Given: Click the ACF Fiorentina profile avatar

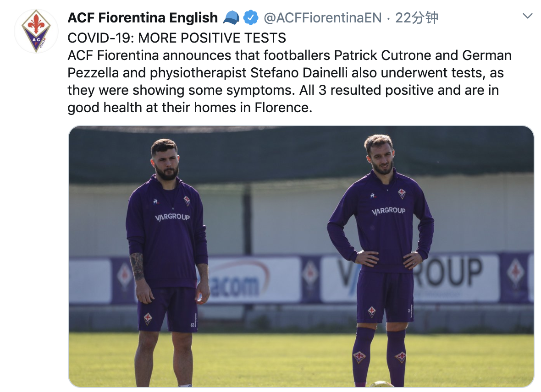Looking at the screenshot, I should 36,32.
